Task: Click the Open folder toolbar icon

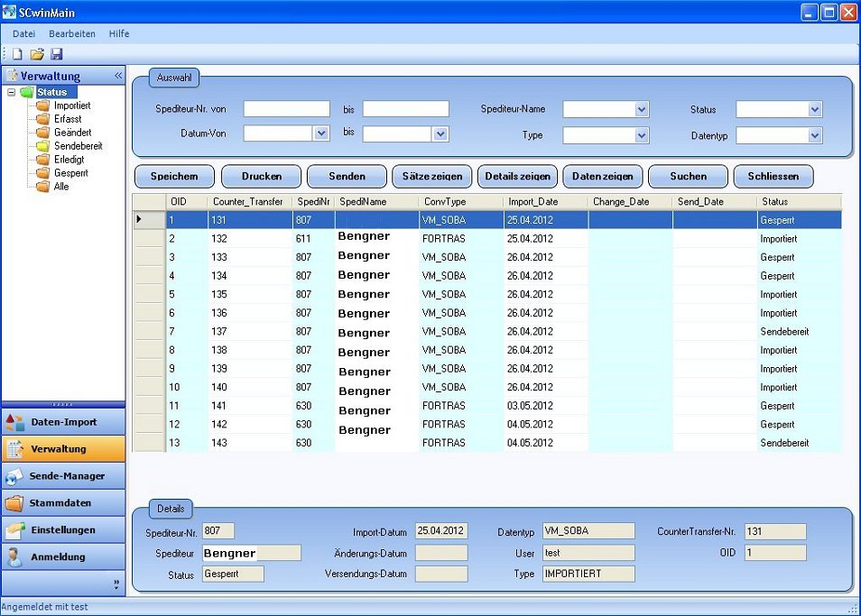Action: point(37,54)
